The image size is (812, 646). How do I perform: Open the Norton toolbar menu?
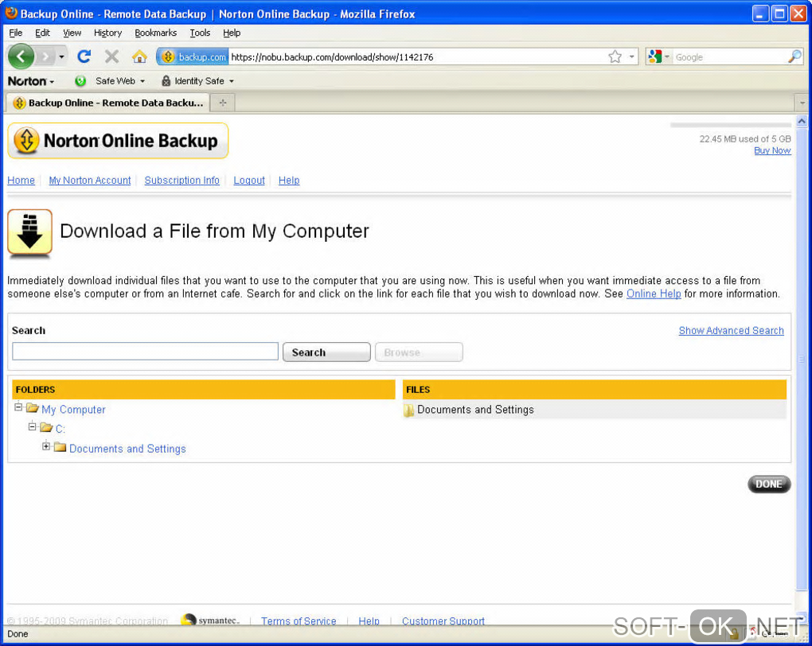31,81
